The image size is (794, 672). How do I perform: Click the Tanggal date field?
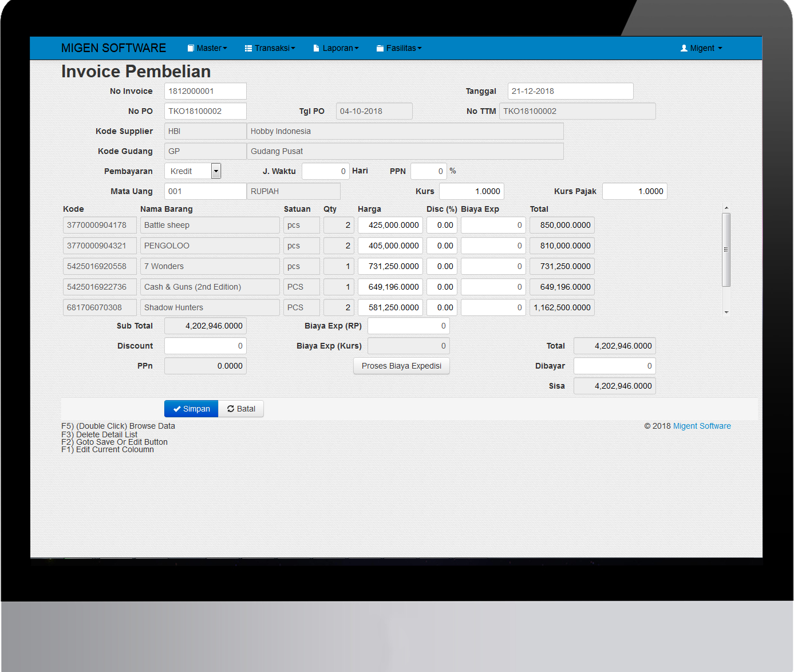tap(571, 91)
